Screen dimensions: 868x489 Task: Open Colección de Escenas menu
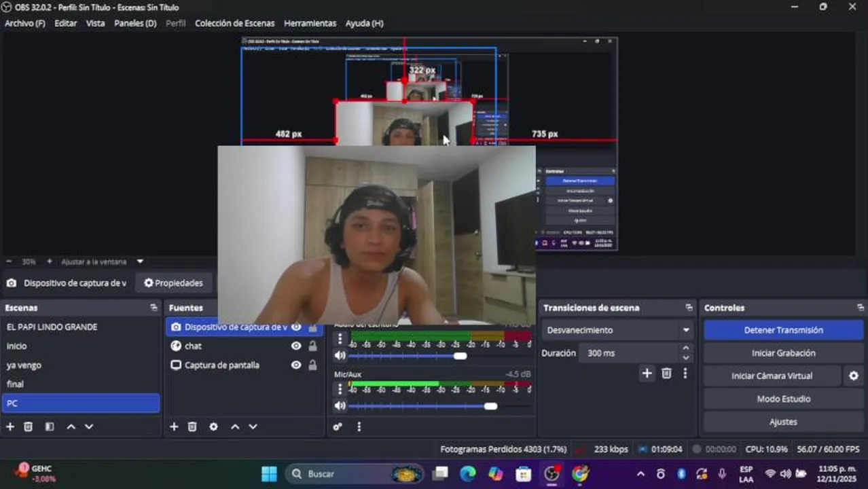[235, 23]
